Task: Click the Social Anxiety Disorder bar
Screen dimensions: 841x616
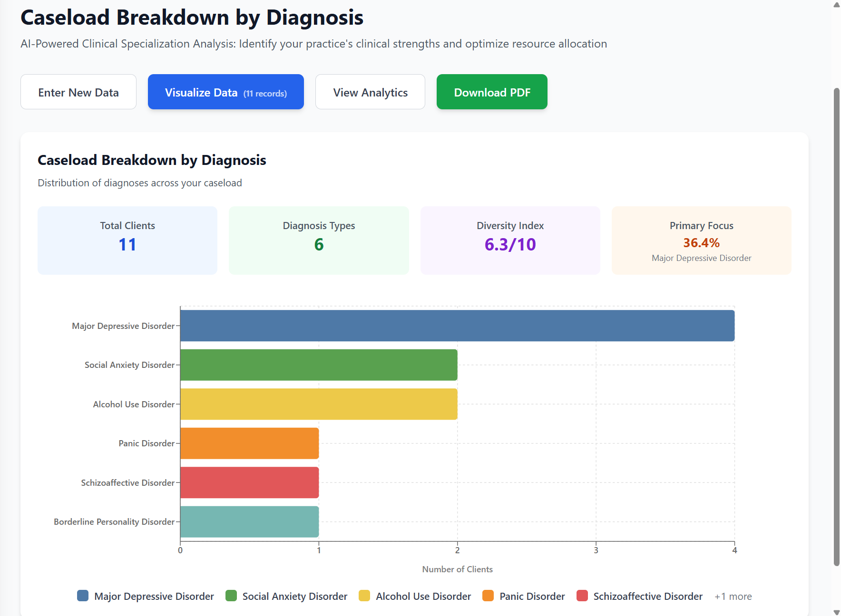Action: [318, 365]
